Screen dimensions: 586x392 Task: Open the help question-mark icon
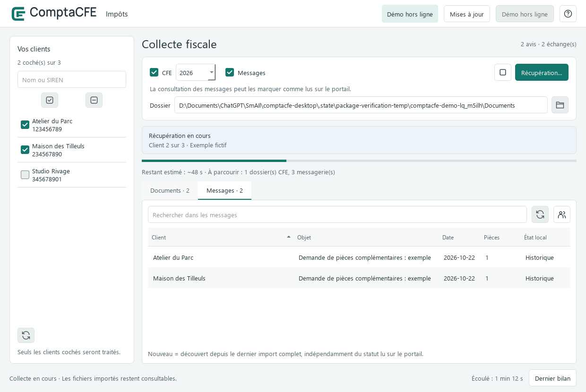pos(568,14)
